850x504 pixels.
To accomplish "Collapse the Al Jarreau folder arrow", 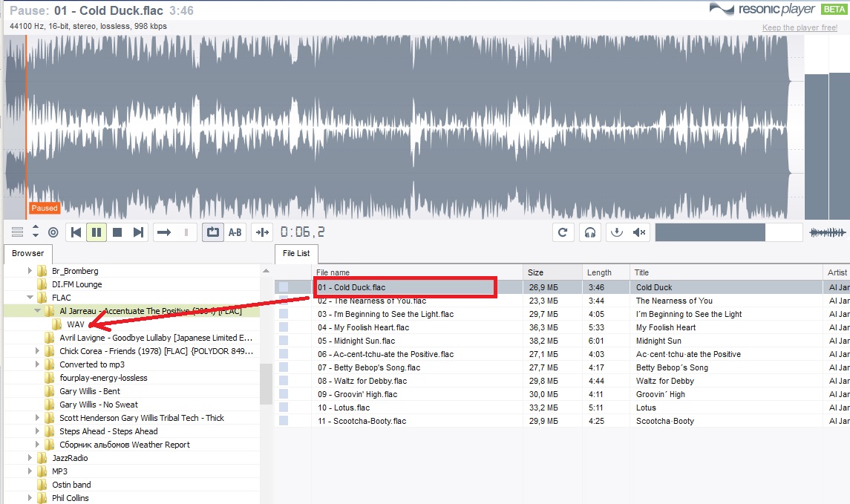I will [37, 310].
